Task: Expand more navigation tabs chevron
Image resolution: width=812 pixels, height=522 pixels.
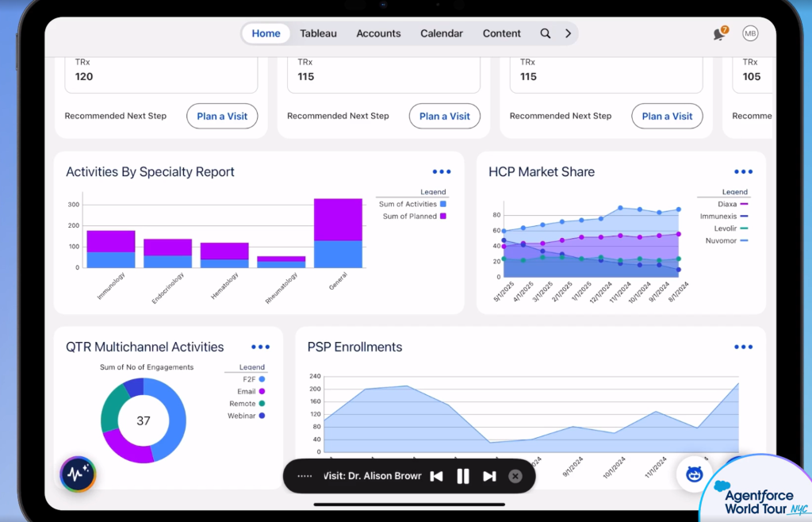Action: click(x=568, y=33)
